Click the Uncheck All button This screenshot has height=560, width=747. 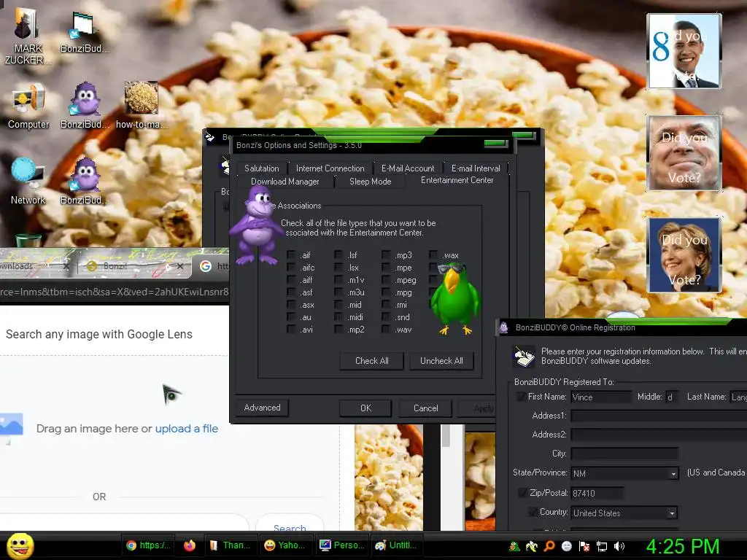click(x=441, y=361)
